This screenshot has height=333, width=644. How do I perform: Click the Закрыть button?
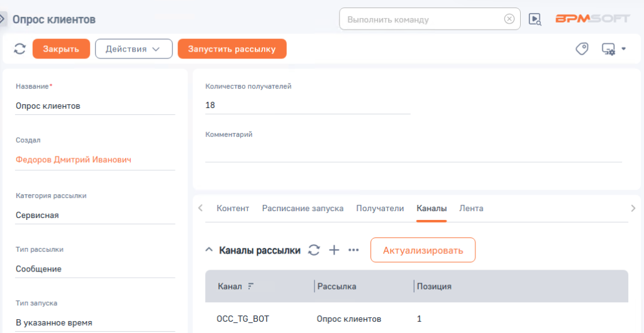pyautogui.click(x=61, y=49)
